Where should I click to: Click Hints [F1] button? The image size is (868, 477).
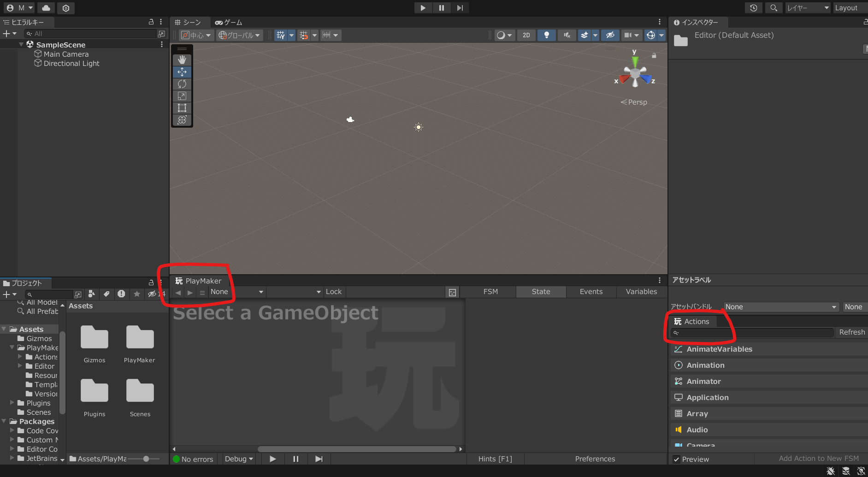coord(495,459)
